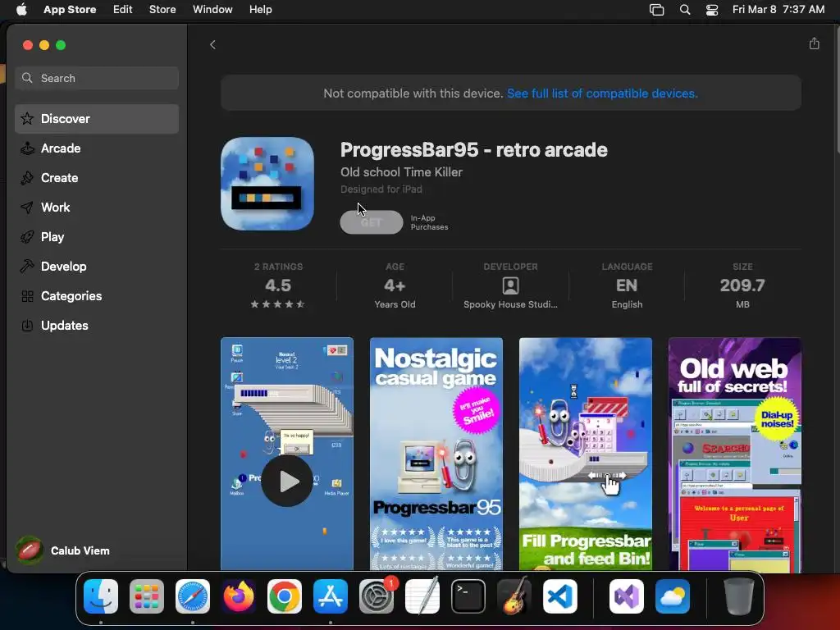This screenshot has height=630, width=840.
Task: Launch GarageBand from the dock
Action: pos(514,596)
